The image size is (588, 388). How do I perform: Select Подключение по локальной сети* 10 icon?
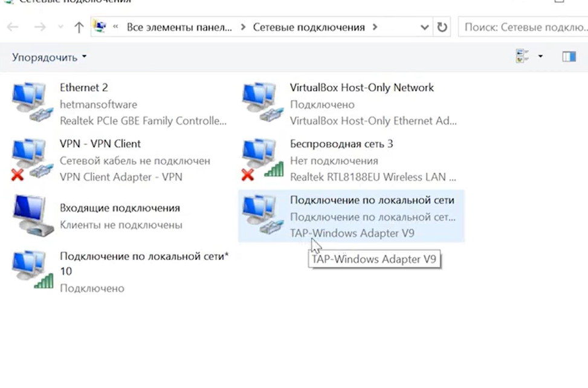coord(33,269)
